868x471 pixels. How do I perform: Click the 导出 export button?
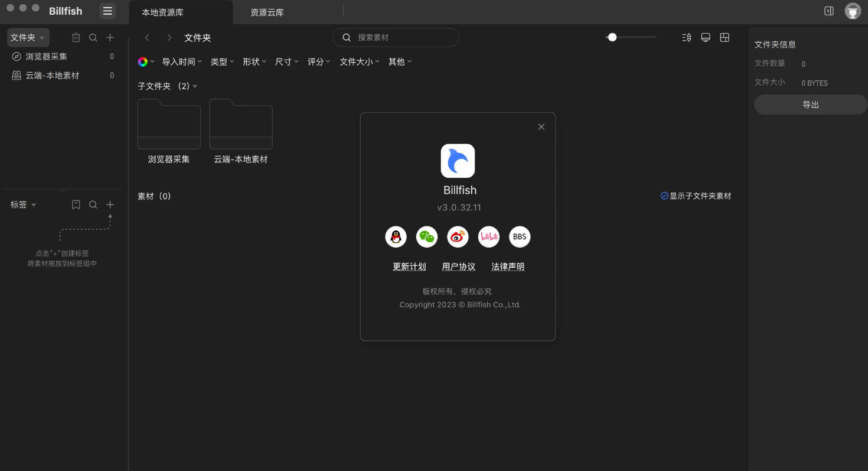[811, 105]
